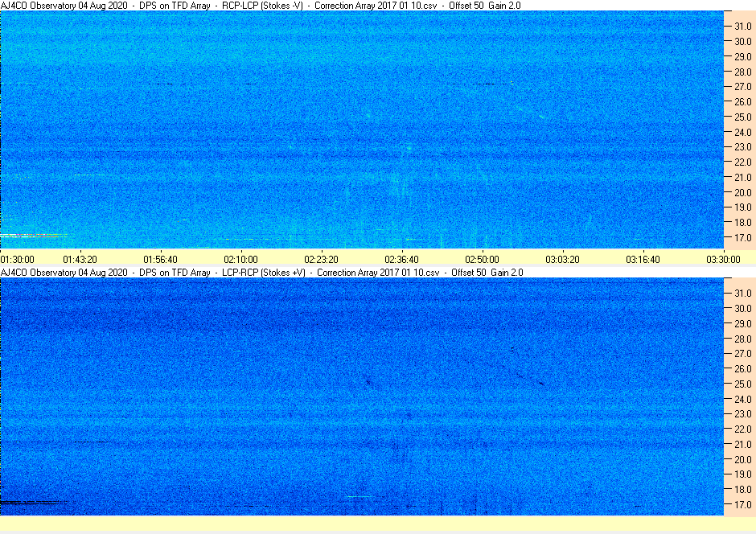Click the 31.0 frequency label, lower spectrogram
756x534 pixels.
click(x=742, y=294)
